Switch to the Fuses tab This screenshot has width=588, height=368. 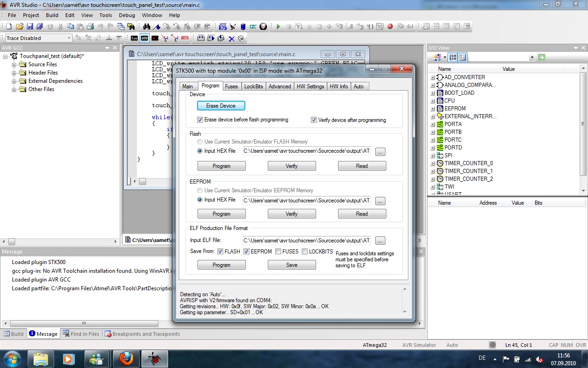point(232,86)
